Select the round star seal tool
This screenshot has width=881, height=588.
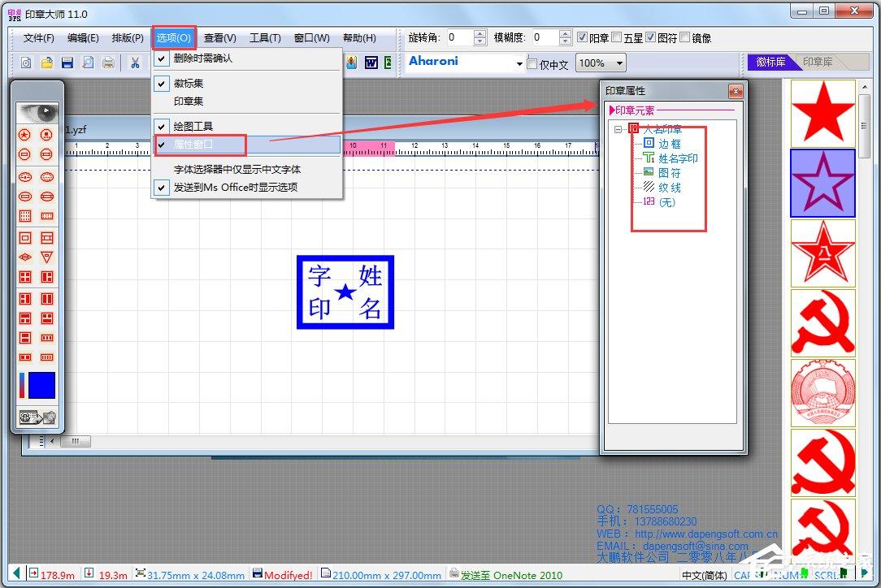tap(24, 135)
